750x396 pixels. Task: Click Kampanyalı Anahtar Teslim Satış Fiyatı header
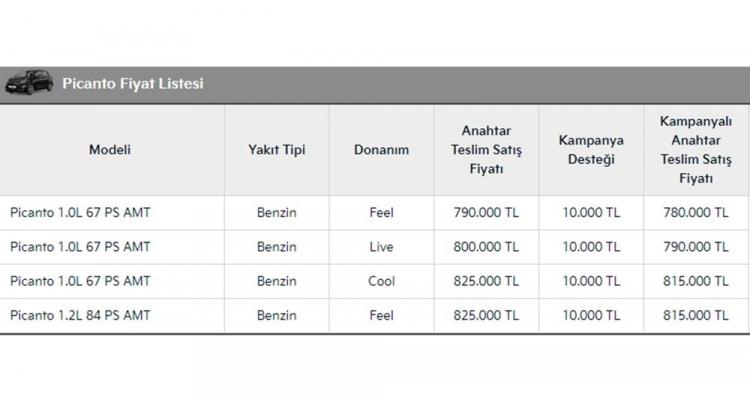(x=695, y=150)
